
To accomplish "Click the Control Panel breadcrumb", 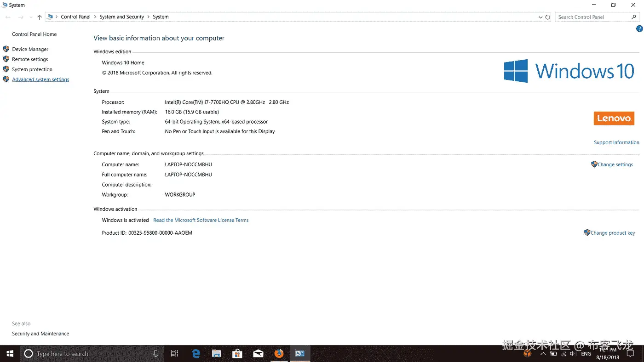I will 75,17.
